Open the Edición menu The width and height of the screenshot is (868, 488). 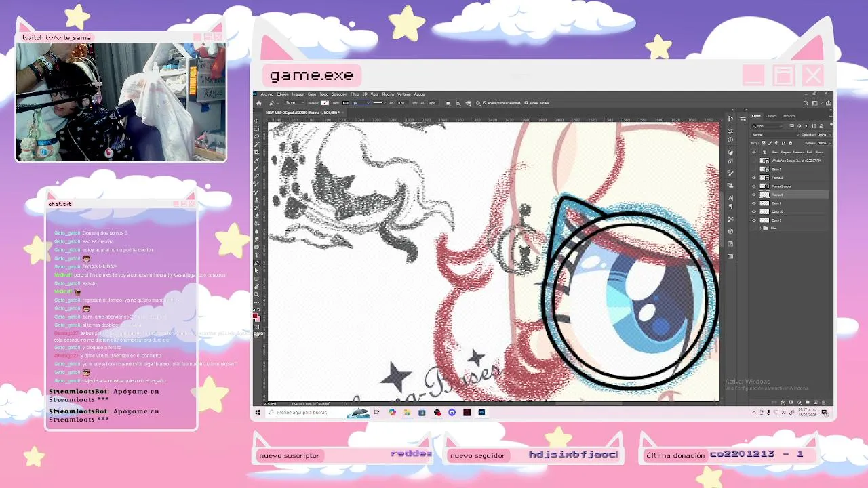[283, 94]
